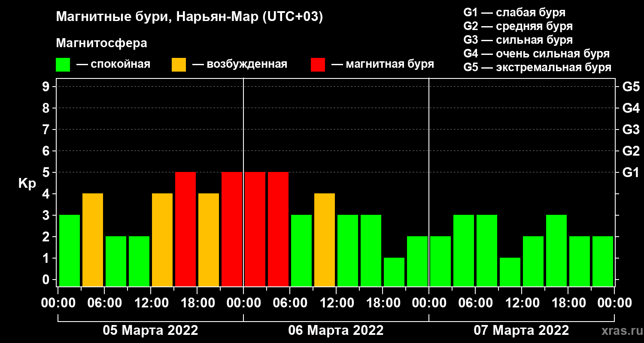
Task: Click the 'G5 — экстремальная буря' legend line
Action: pos(537,67)
